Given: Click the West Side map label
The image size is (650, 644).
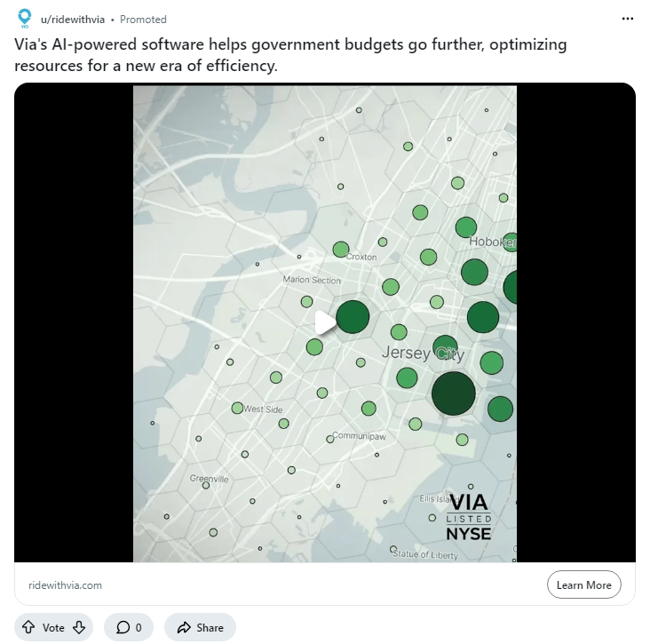Looking at the screenshot, I should [263, 409].
